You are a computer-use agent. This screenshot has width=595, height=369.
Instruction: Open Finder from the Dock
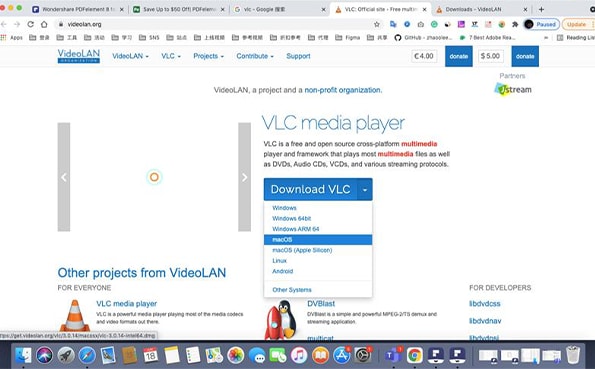pyautogui.click(x=23, y=356)
